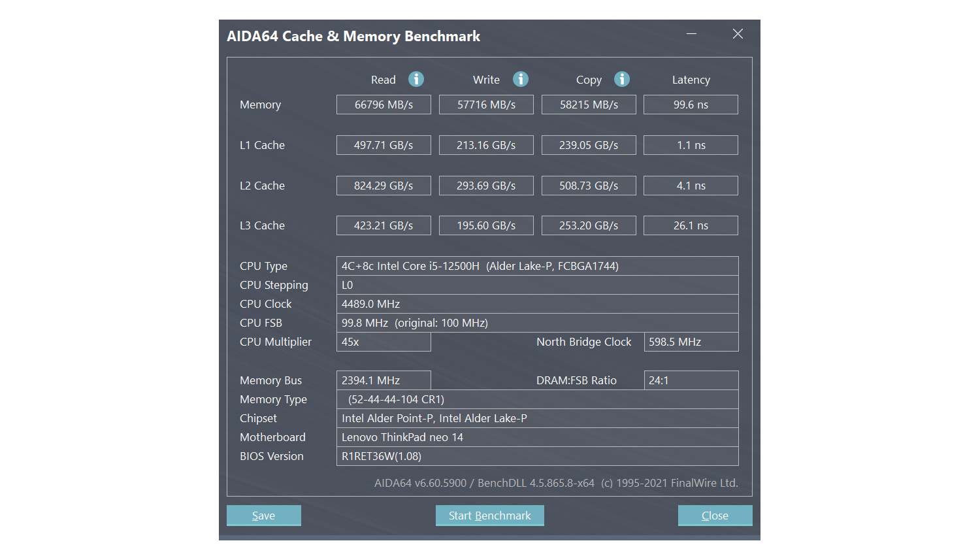Select L3 Cache copy 253.20 GB/s

point(589,225)
